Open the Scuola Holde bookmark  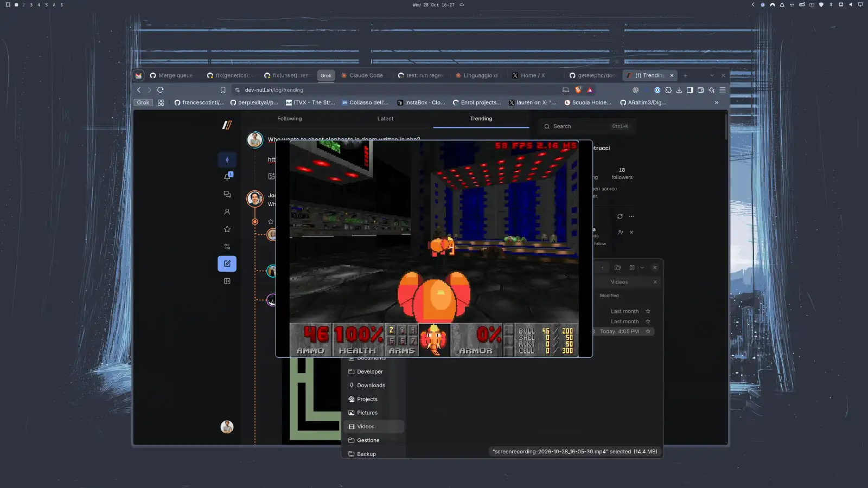tap(588, 102)
